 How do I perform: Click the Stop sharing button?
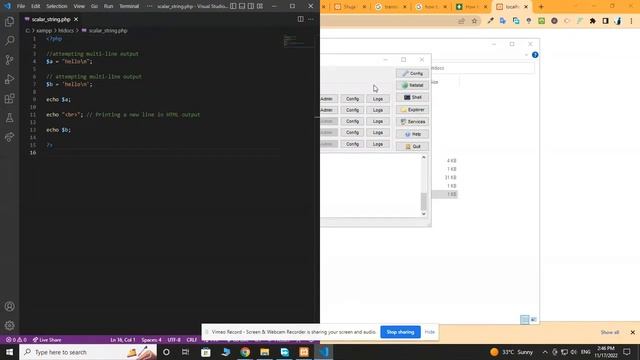(x=400, y=332)
